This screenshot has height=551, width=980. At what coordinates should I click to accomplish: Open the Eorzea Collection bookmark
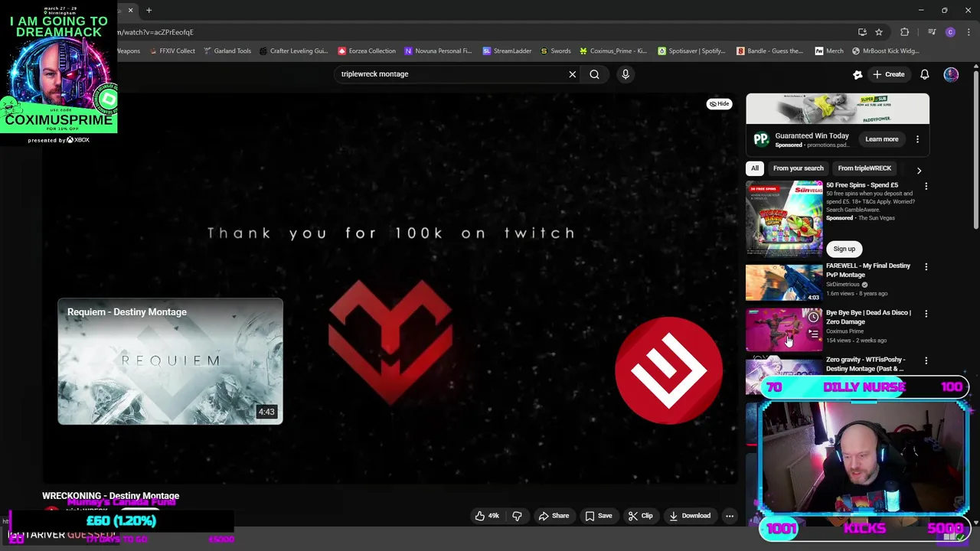coord(367,51)
